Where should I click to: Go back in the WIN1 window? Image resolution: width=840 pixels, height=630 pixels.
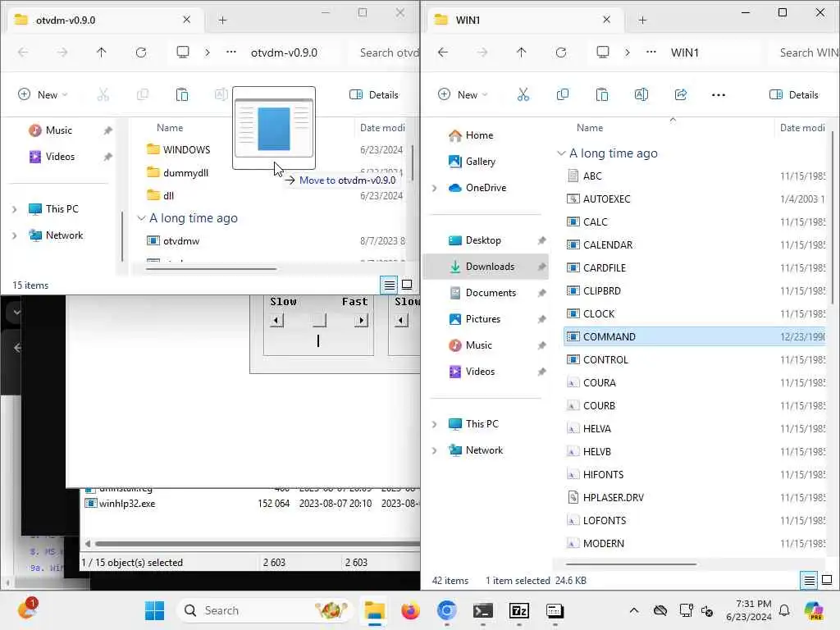tap(442, 52)
